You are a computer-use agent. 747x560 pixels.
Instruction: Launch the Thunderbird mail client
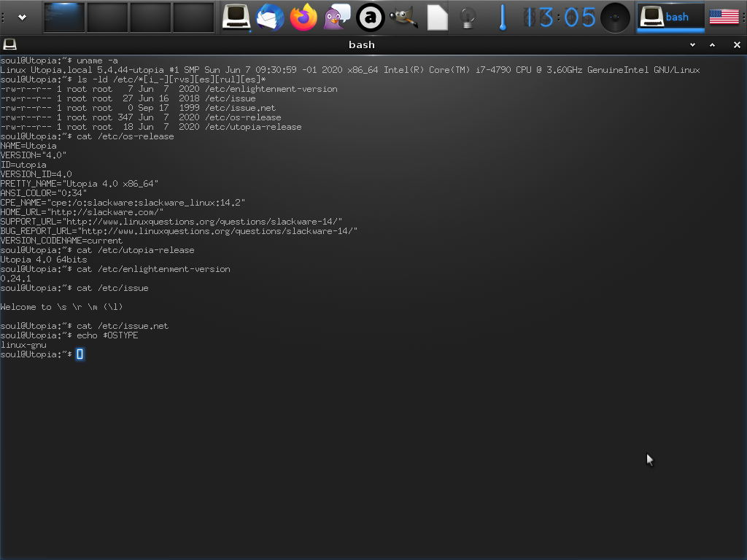pyautogui.click(x=270, y=17)
